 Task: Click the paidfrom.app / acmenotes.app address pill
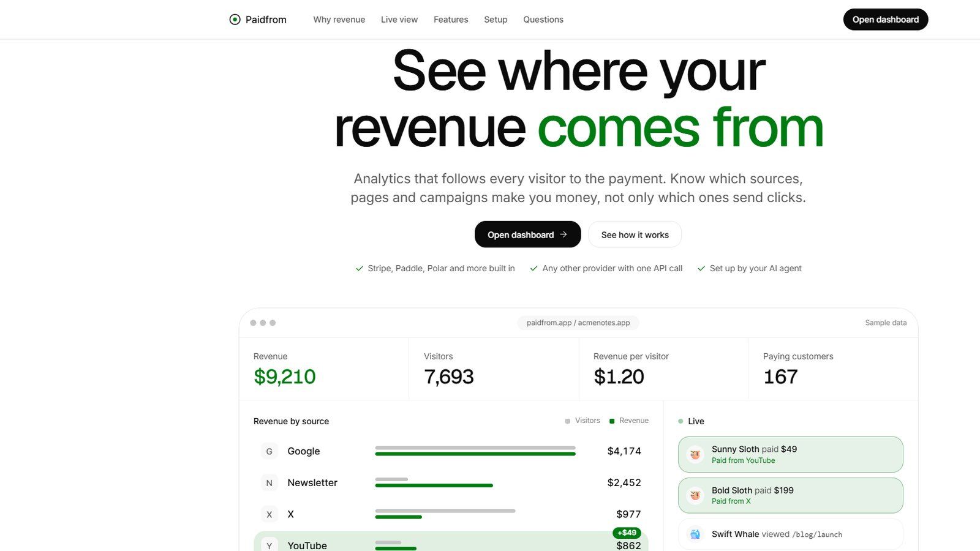coord(578,323)
